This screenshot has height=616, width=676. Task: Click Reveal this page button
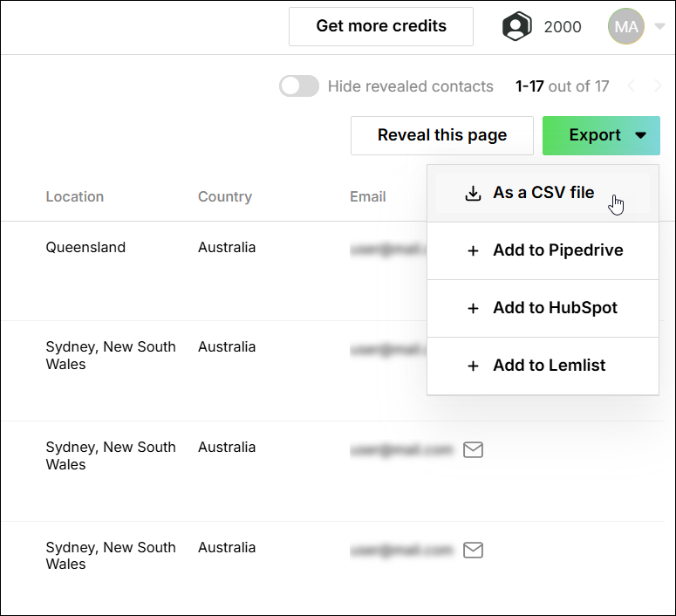[441, 135]
